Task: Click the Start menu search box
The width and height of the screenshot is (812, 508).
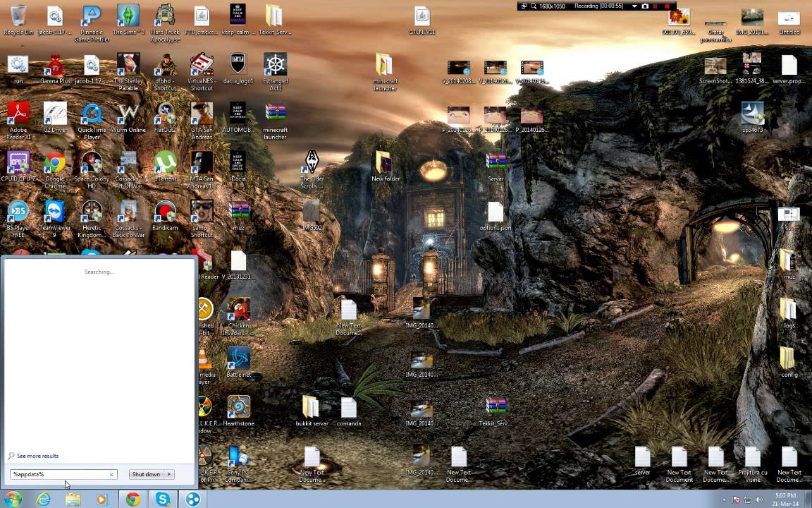Action: pos(63,474)
